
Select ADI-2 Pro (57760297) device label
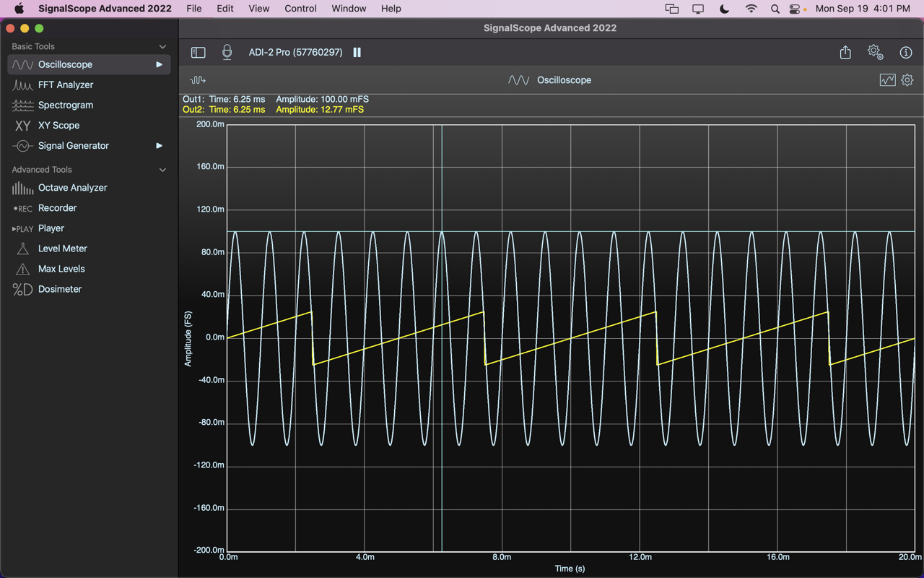tap(295, 52)
